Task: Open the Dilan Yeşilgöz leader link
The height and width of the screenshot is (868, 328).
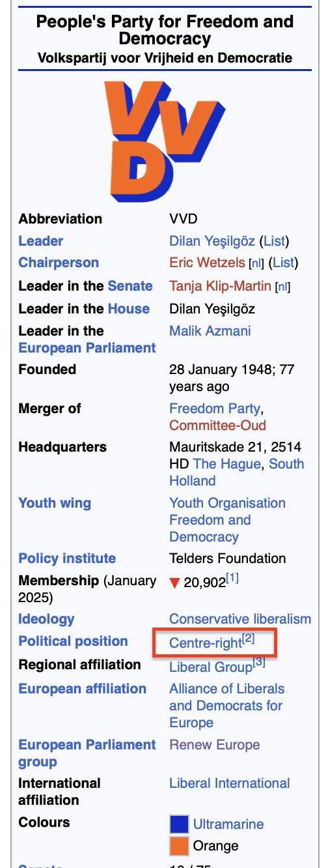Action: pyautogui.click(x=212, y=241)
